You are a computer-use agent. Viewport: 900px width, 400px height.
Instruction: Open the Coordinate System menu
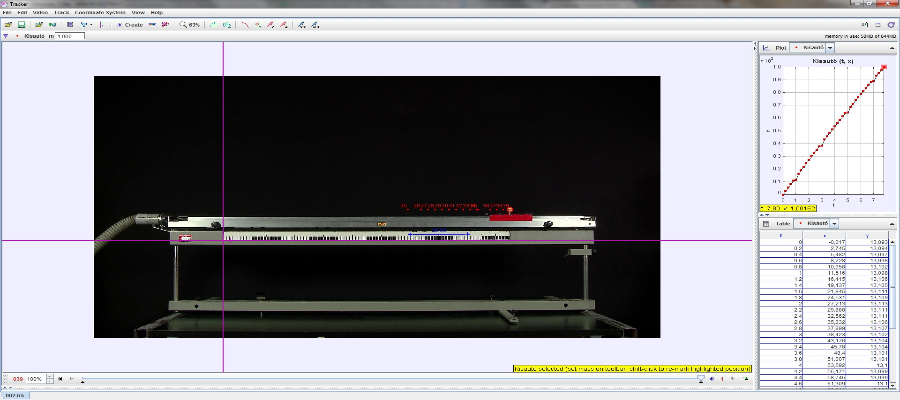101,12
